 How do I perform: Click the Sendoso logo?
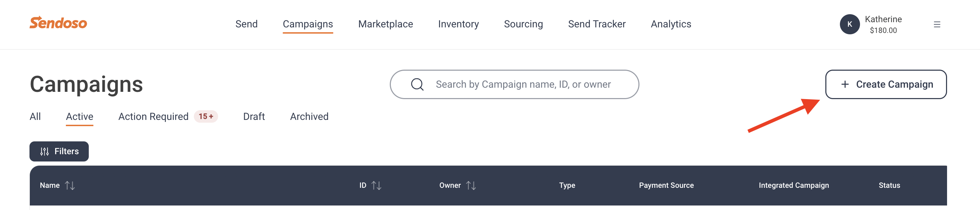[58, 23]
